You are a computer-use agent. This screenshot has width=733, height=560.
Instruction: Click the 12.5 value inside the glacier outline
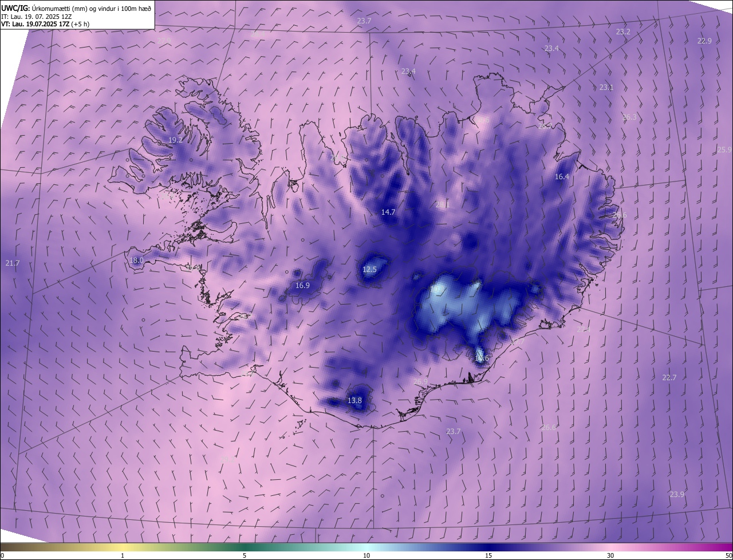[370, 269]
